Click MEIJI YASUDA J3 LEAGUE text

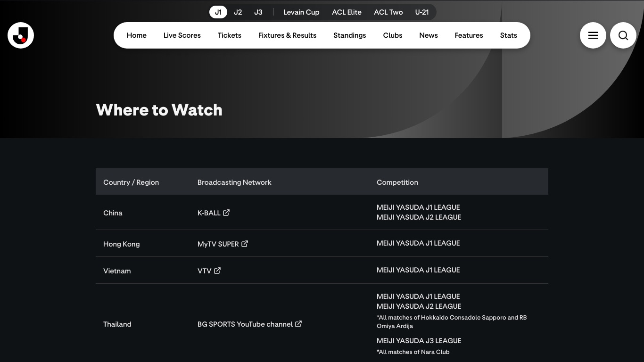click(x=419, y=341)
